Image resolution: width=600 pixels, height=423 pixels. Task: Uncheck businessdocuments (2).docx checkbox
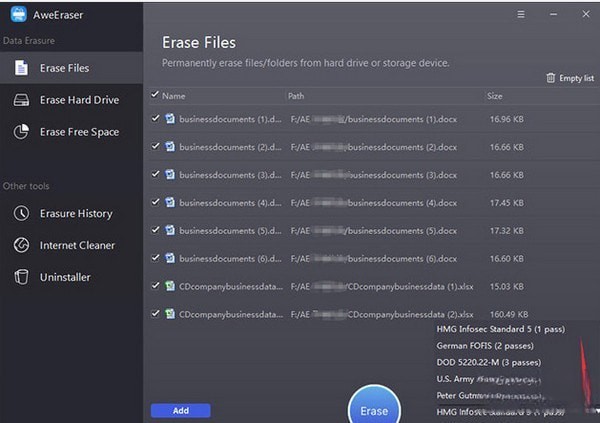click(155, 146)
